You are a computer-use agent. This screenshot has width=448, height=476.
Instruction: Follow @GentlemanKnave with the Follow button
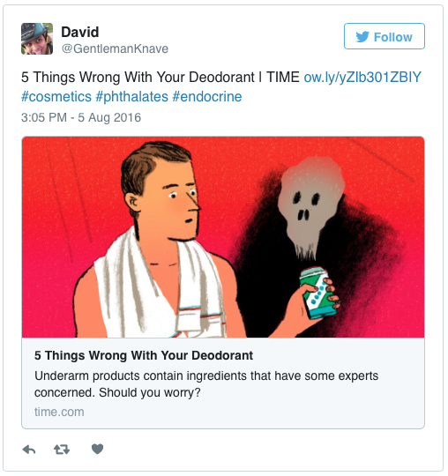[385, 36]
